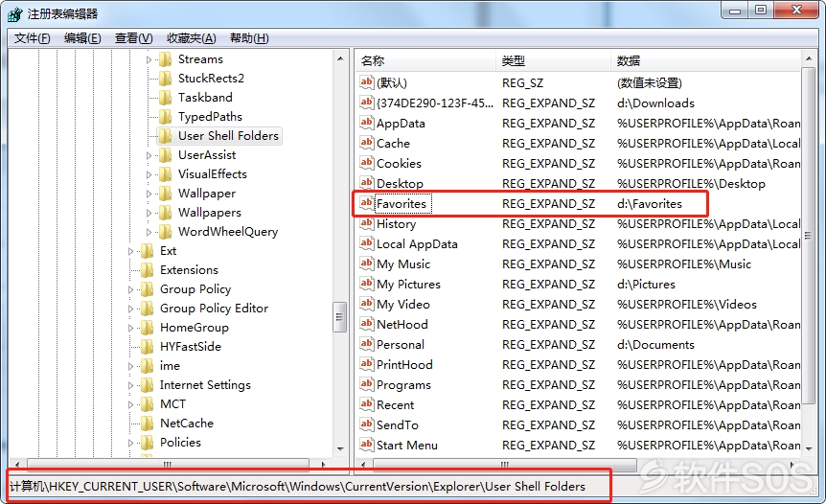826x504 pixels.
Task: Click the NetCache folder icon
Action: (x=148, y=424)
